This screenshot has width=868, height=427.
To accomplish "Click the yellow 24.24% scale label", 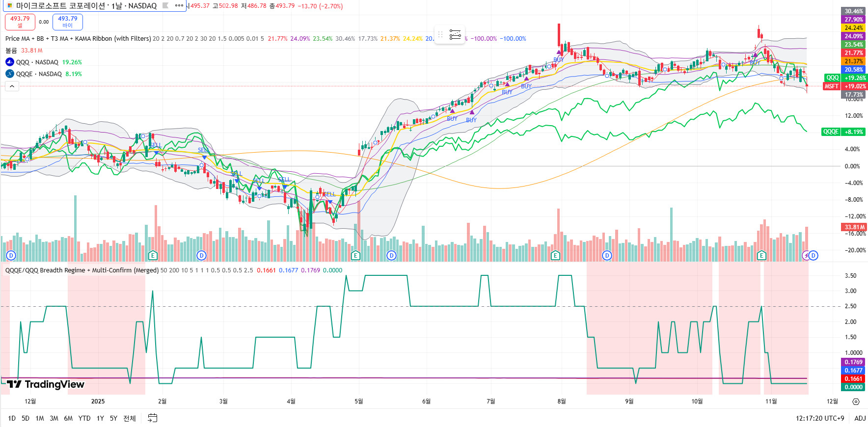I will (854, 28).
